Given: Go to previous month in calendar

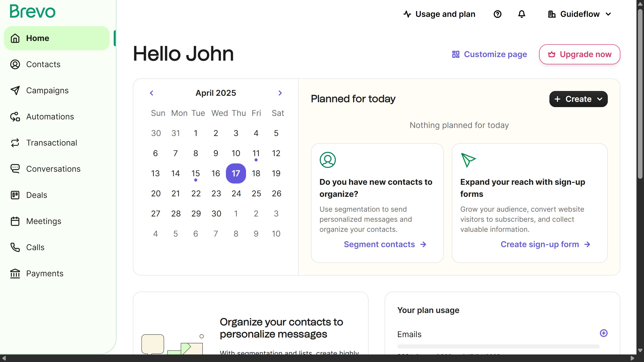Looking at the screenshot, I should 151,93.
